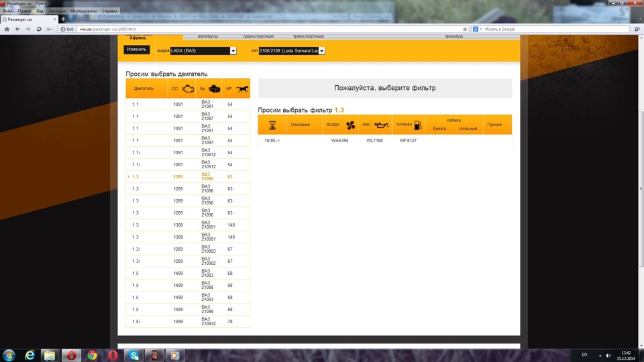Click the Opera home toolbar icon
The height and width of the screenshot is (362, 644).
[x=7, y=29]
